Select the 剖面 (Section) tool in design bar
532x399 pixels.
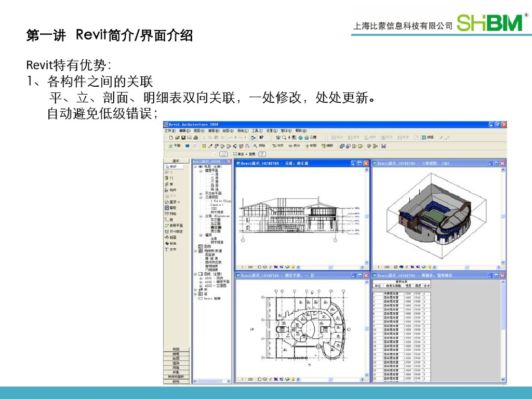[171, 237]
